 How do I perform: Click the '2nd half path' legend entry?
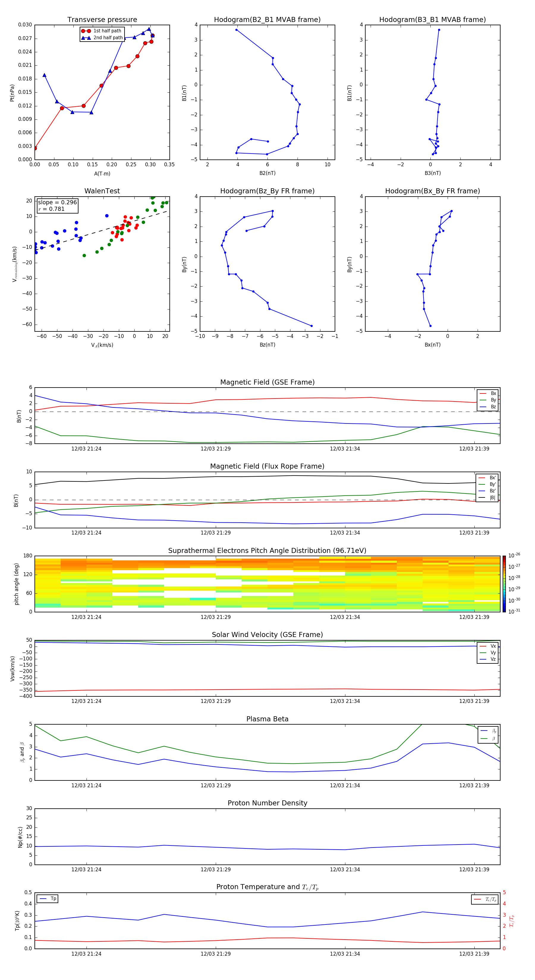pos(102,38)
